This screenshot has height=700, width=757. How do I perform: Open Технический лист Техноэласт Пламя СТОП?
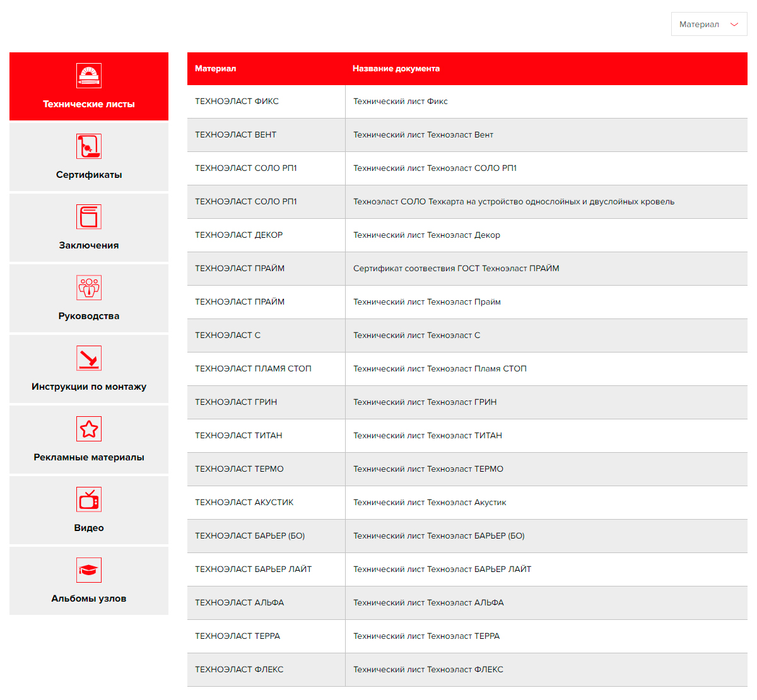(x=440, y=369)
